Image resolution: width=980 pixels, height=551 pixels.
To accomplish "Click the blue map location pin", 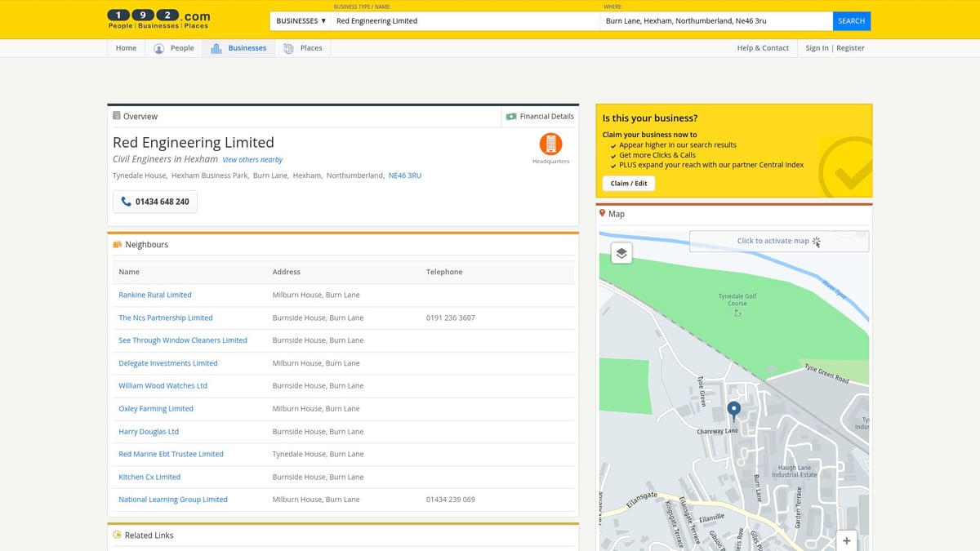I will tap(733, 411).
